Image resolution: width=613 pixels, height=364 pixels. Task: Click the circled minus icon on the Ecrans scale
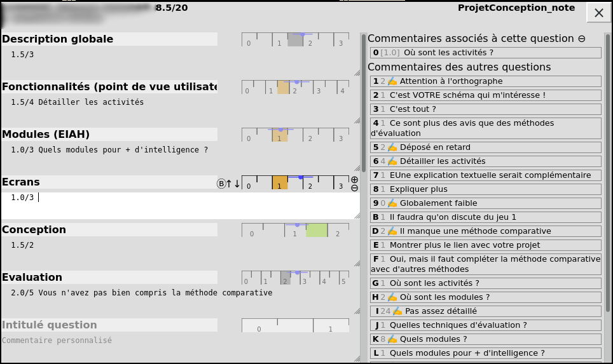pos(354,188)
